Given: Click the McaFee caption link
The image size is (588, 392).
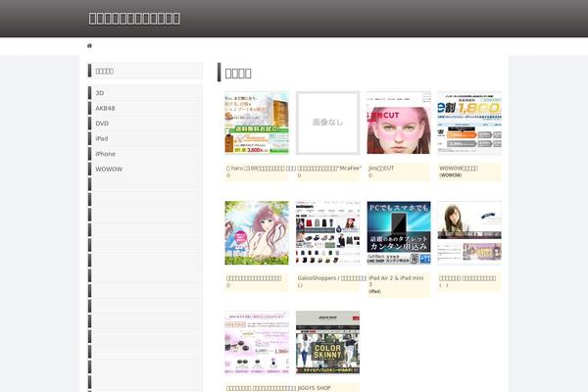Looking at the screenshot, I should click(329, 168).
